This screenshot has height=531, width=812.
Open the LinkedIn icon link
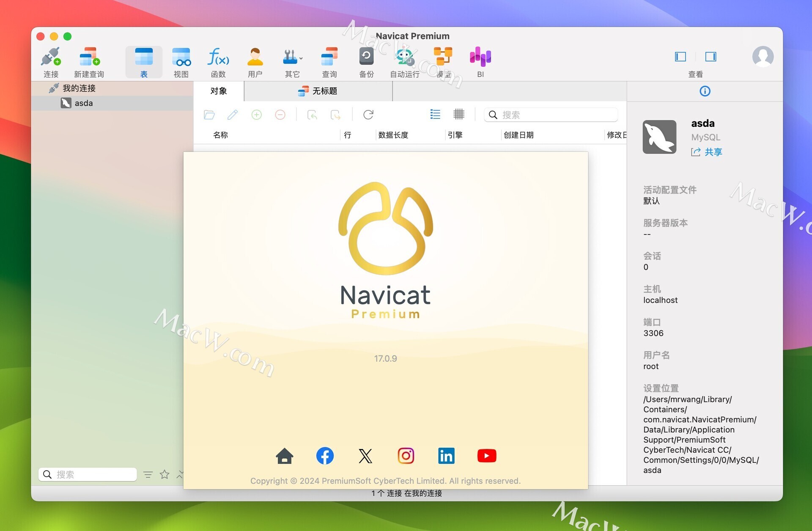tap(446, 456)
